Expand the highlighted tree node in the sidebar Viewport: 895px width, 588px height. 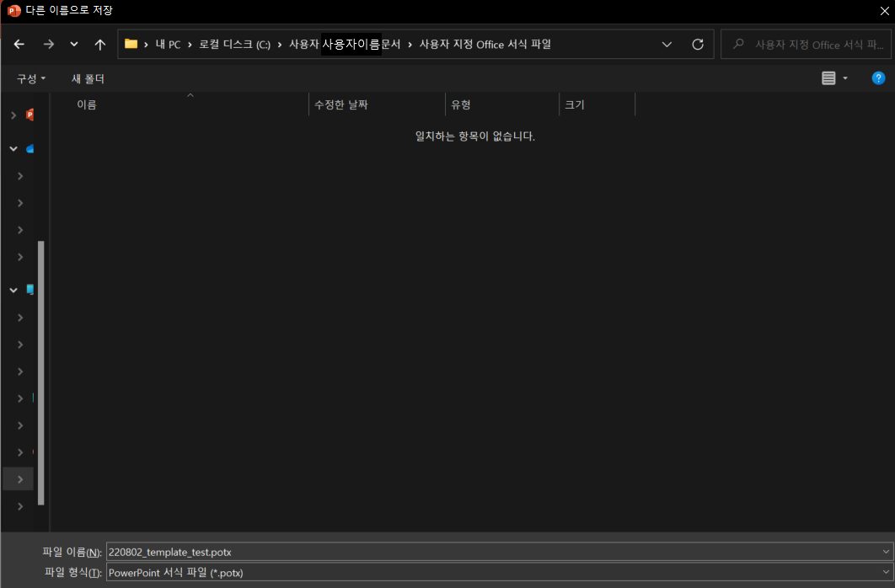20,479
